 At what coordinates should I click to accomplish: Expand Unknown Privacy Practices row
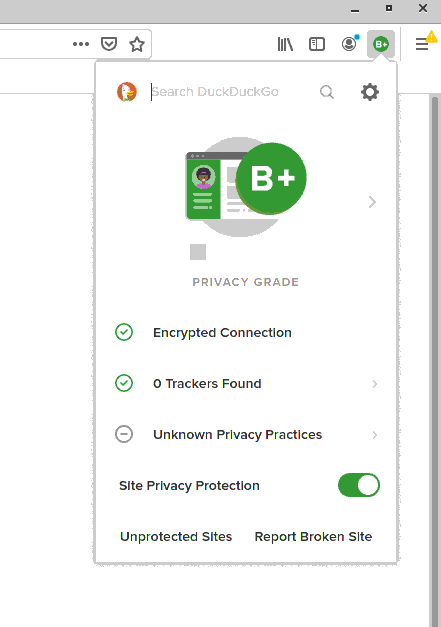point(246,435)
